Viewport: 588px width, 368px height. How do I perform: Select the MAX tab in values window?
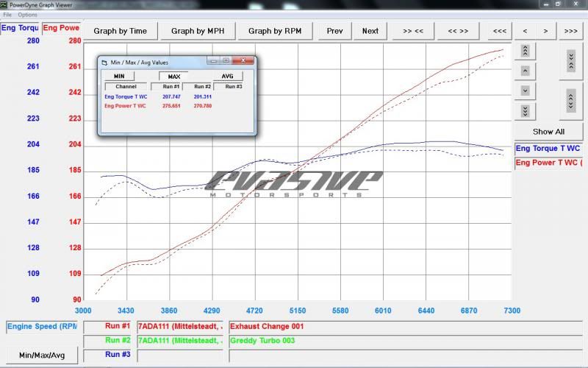[x=173, y=77]
